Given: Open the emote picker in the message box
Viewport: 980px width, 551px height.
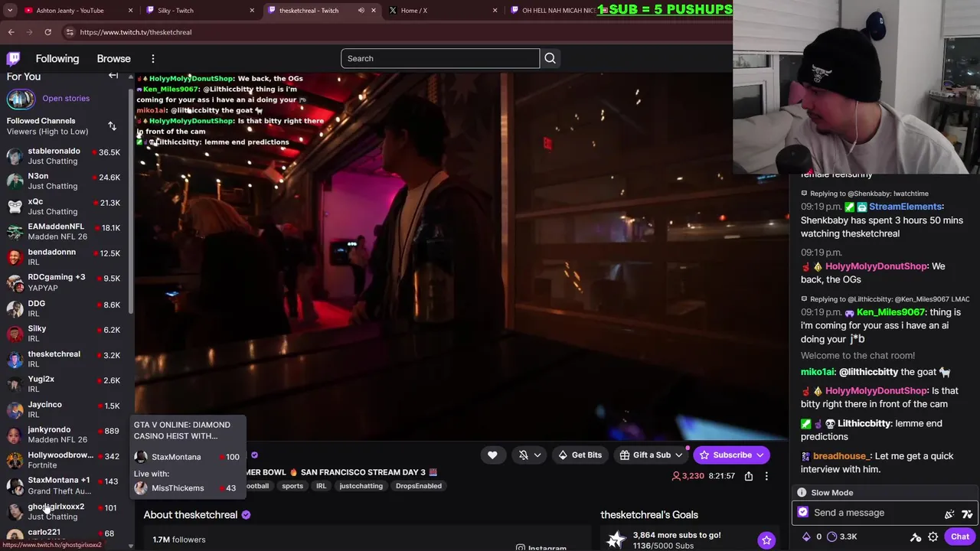Looking at the screenshot, I should (x=949, y=514).
